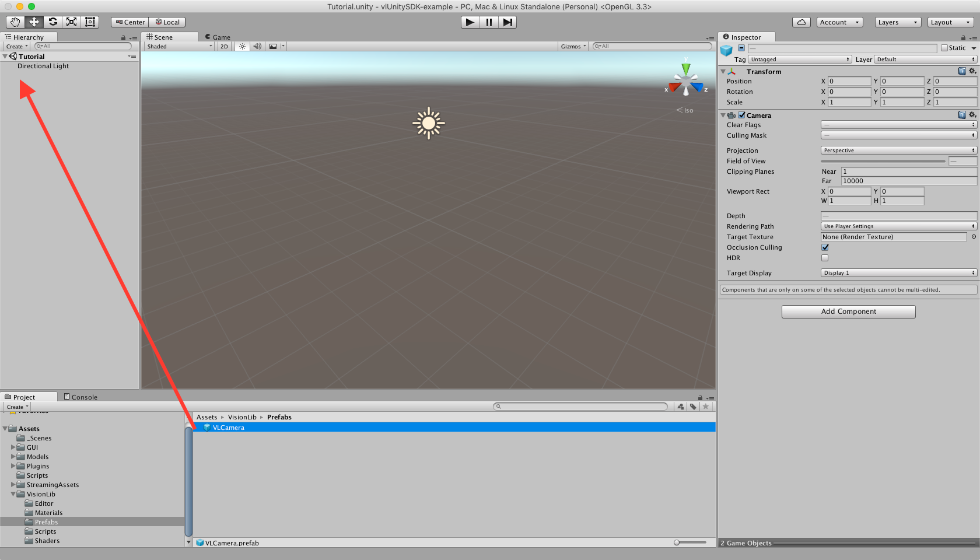Toggle the Static checkbox
The height and width of the screenshot is (560, 980).
tap(944, 48)
